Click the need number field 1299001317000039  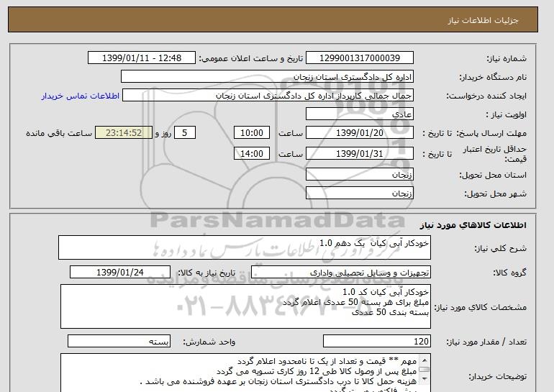(360, 58)
